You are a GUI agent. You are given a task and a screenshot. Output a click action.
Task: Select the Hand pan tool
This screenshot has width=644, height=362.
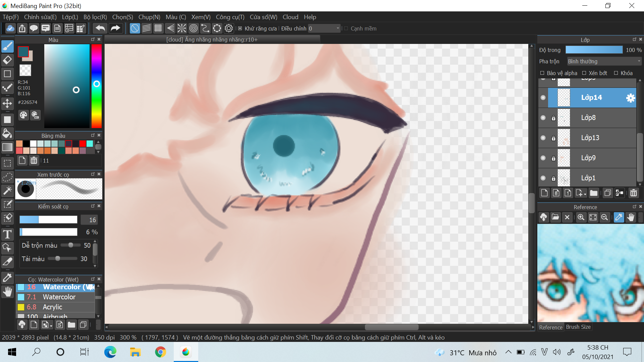(7, 292)
